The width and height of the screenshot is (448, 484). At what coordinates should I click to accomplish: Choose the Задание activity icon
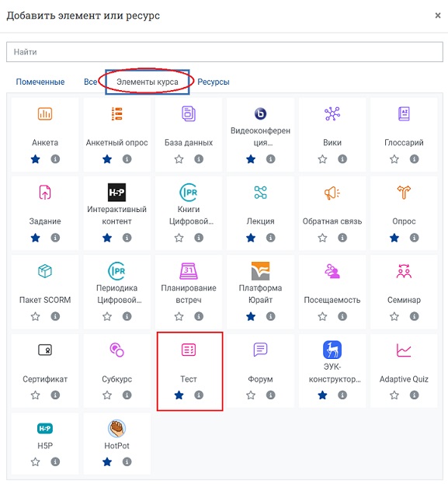click(x=45, y=193)
